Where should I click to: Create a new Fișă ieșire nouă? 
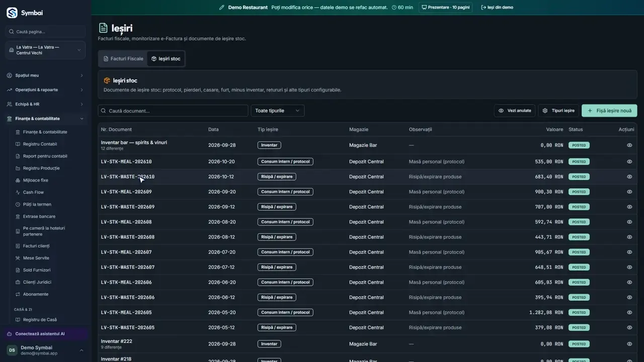click(609, 111)
